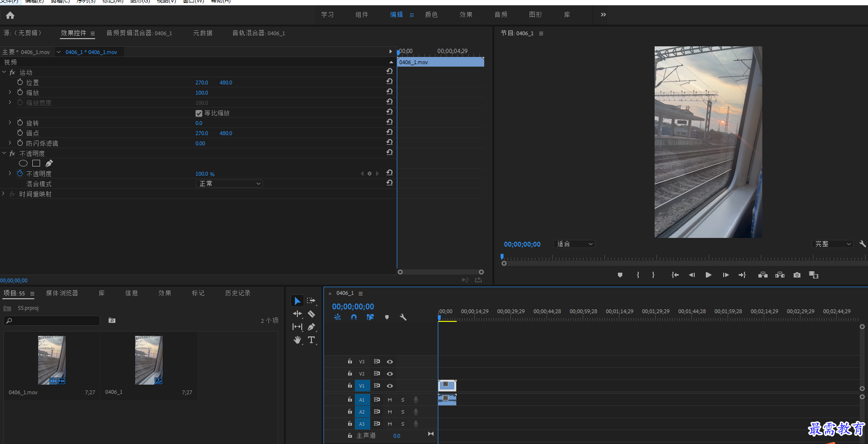Click the Home icon
The image size is (868, 444).
(x=10, y=15)
